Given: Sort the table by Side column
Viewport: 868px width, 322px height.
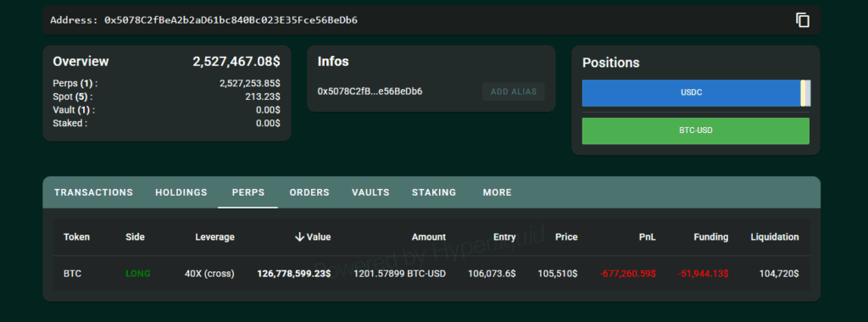Looking at the screenshot, I should (135, 236).
